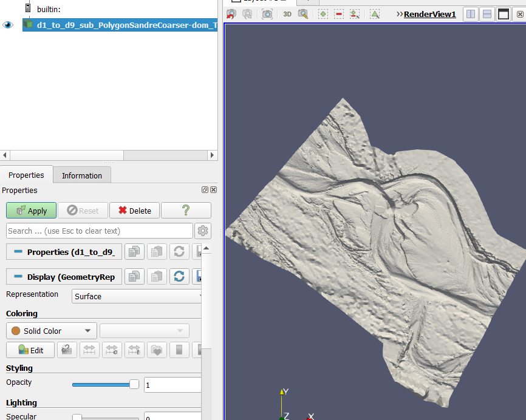
Task: Split the view horizontally
Action: click(x=471, y=14)
